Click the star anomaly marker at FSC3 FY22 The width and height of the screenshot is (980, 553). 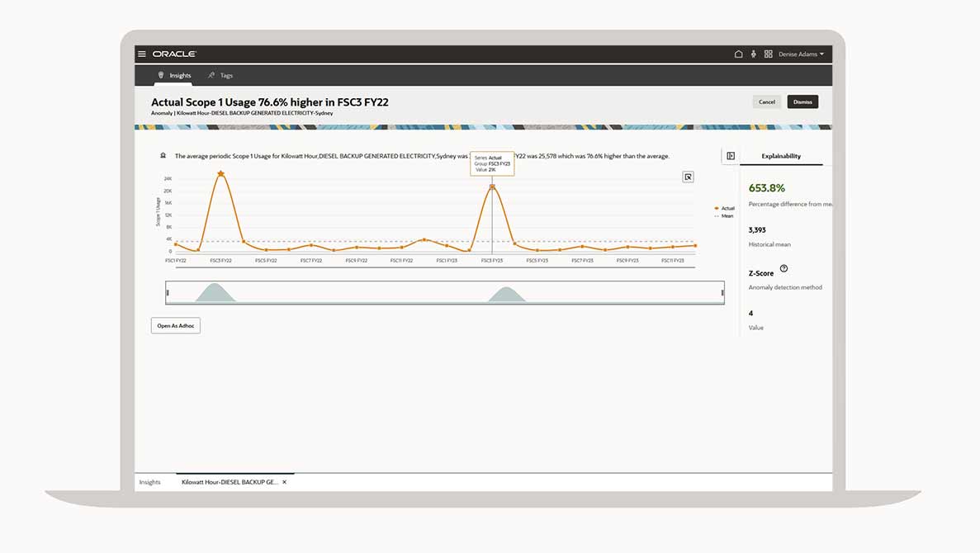point(220,174)
